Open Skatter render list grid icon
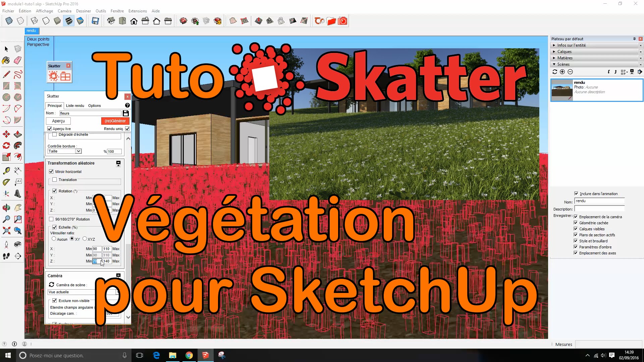Viewport: 644px width, 362px height. point(65,76)
